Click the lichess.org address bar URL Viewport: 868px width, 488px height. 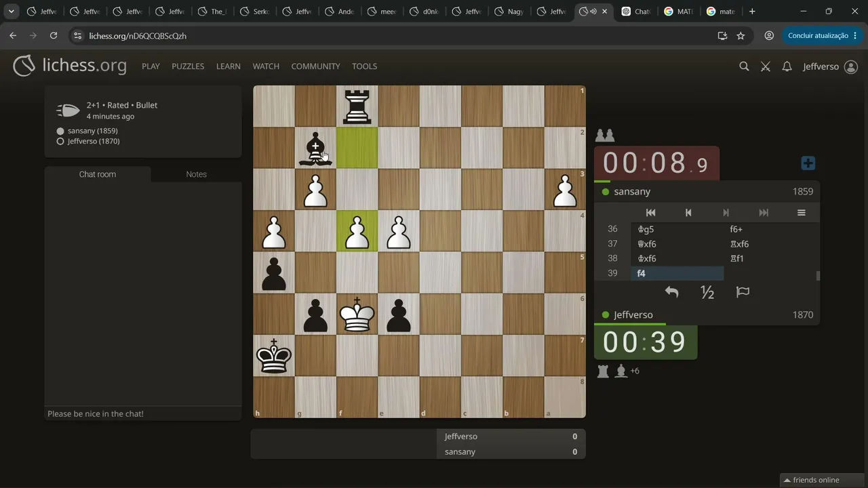[x=138, y=36]
